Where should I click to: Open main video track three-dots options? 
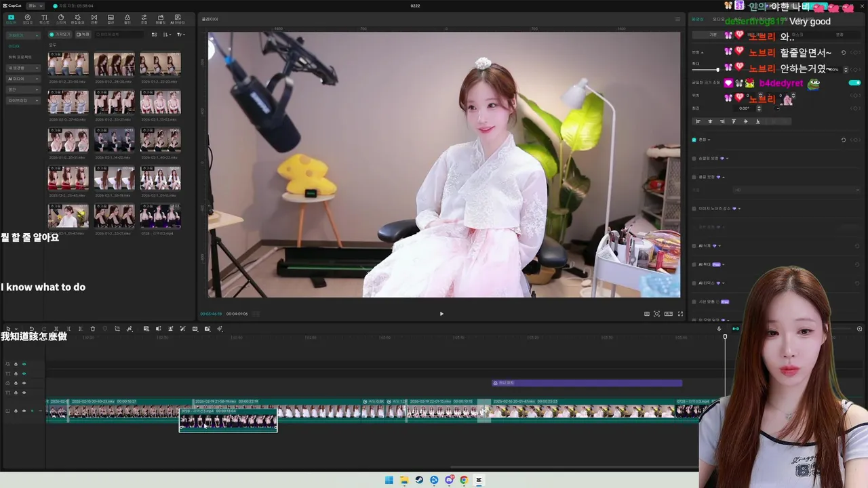click(x=39, y=411)
